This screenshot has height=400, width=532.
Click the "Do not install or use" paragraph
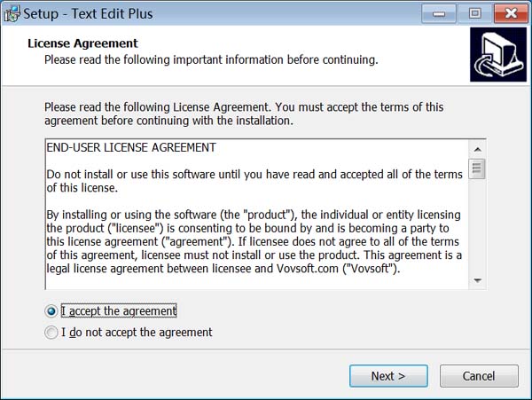[254, 180]
